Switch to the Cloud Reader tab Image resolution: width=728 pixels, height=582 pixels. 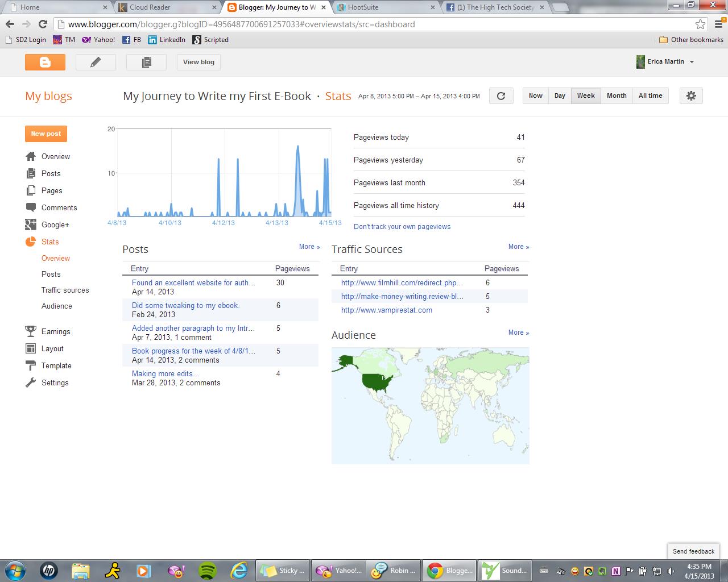167,7
